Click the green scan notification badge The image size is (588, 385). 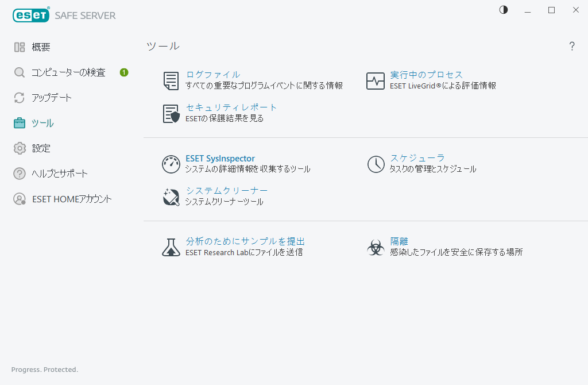point(124,72)
